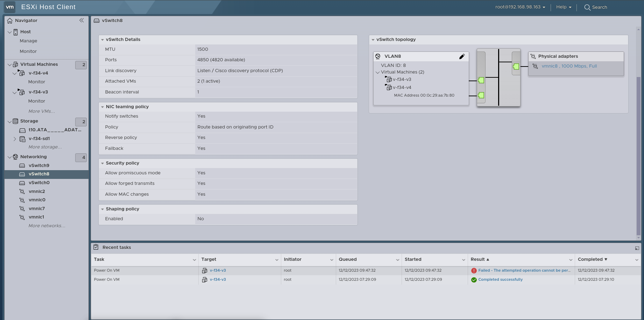Click the v-f34-sd1 datastore icon
This screenshot has height=320, width=644.
tap(22, 139)
